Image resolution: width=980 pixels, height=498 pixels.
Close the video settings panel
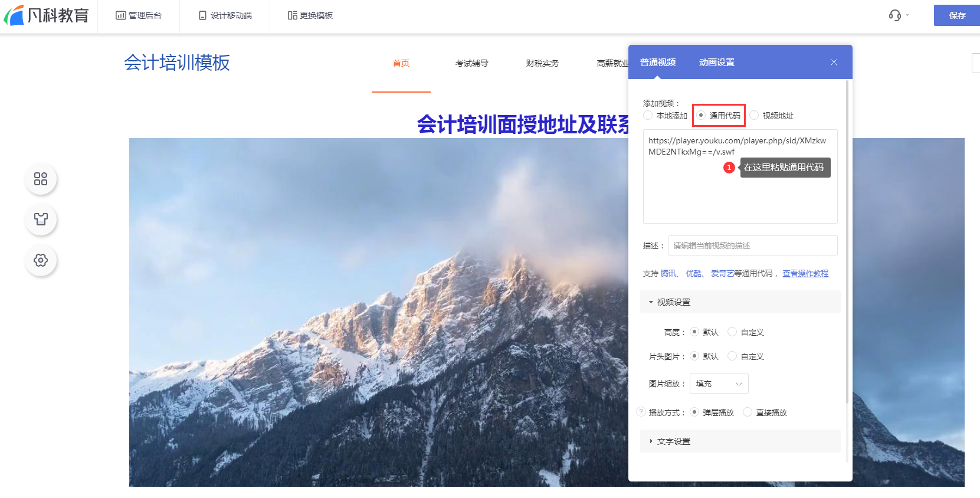pyautogui.click(x=834, y=63)
